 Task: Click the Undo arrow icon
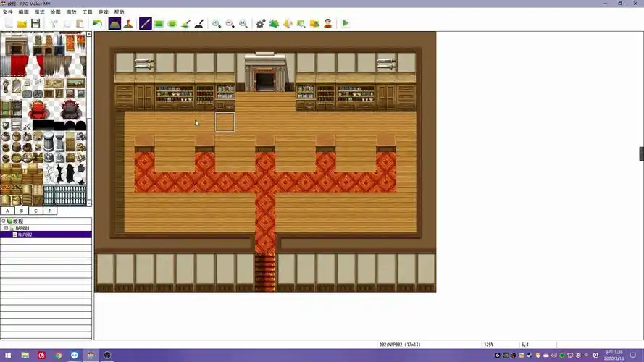pyautogui.click(x=97, y=23)
